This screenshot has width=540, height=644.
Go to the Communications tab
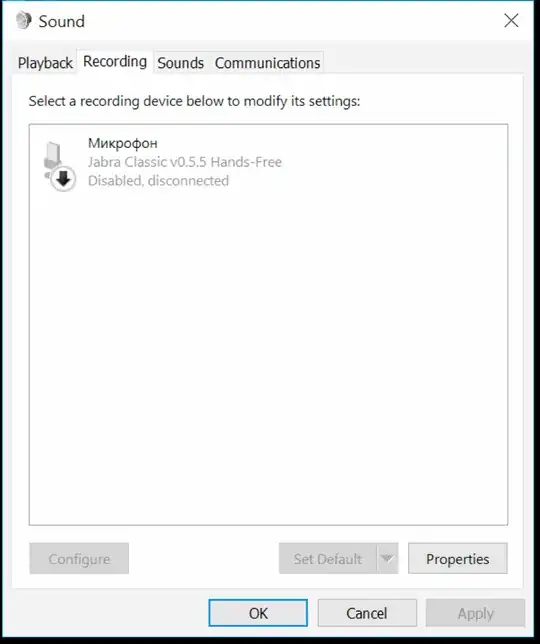267,63
